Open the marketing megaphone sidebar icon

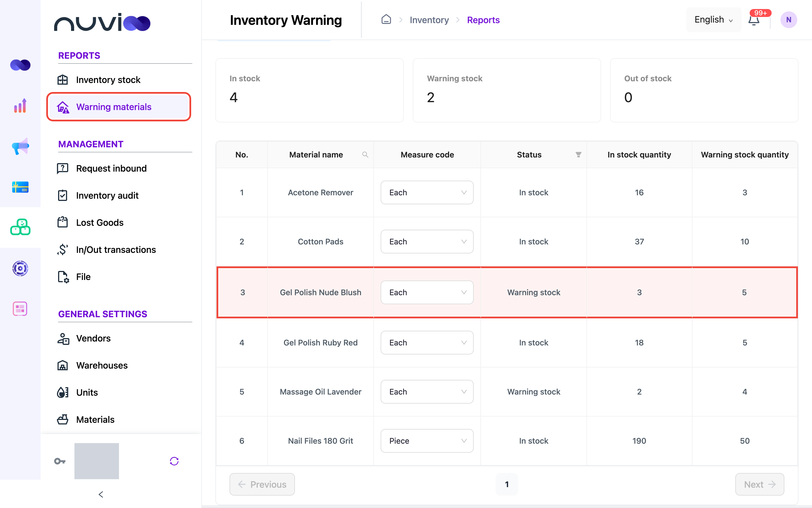click(20, 146)
